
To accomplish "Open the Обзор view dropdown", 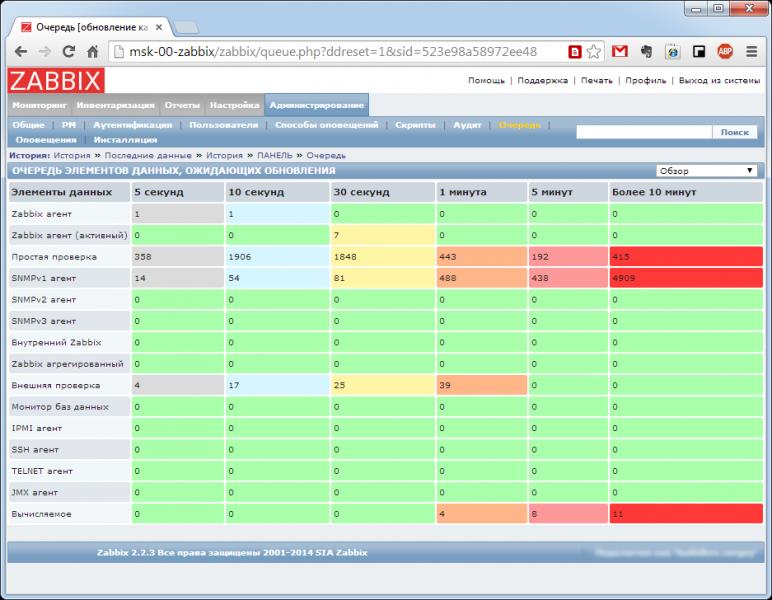I will pos(707,171).
